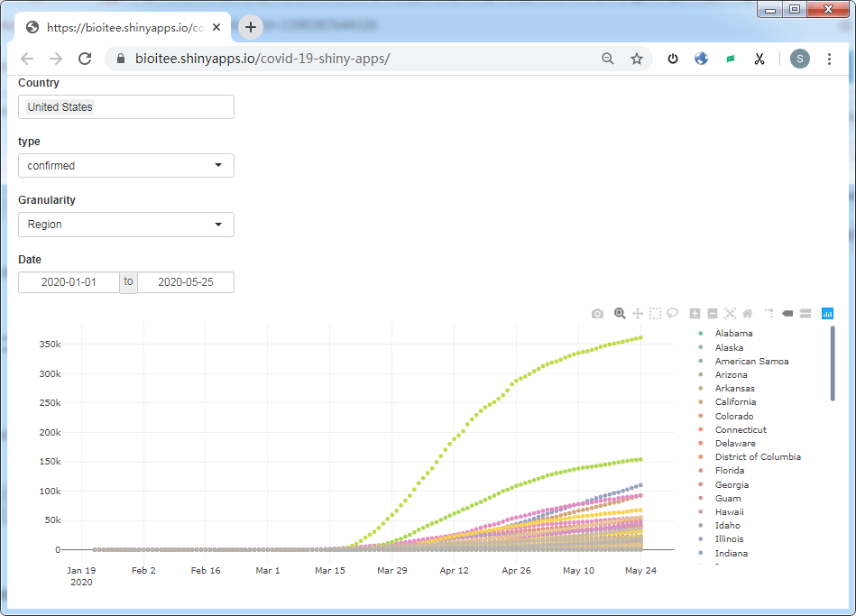Click the end date 2020-05-25 field

point(186,282)
